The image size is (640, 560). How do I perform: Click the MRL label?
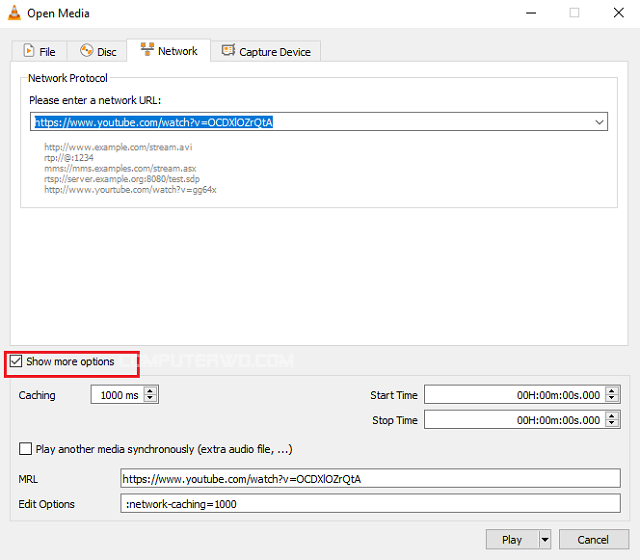[28, 479]
